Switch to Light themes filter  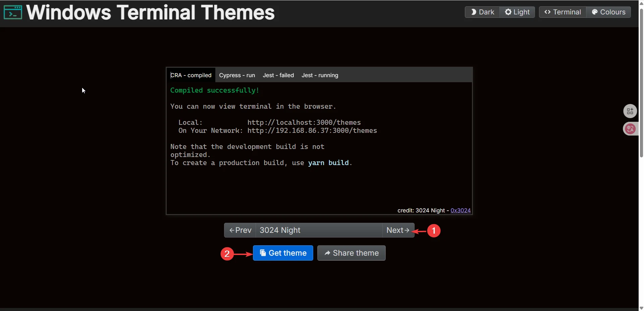point(517,12)
